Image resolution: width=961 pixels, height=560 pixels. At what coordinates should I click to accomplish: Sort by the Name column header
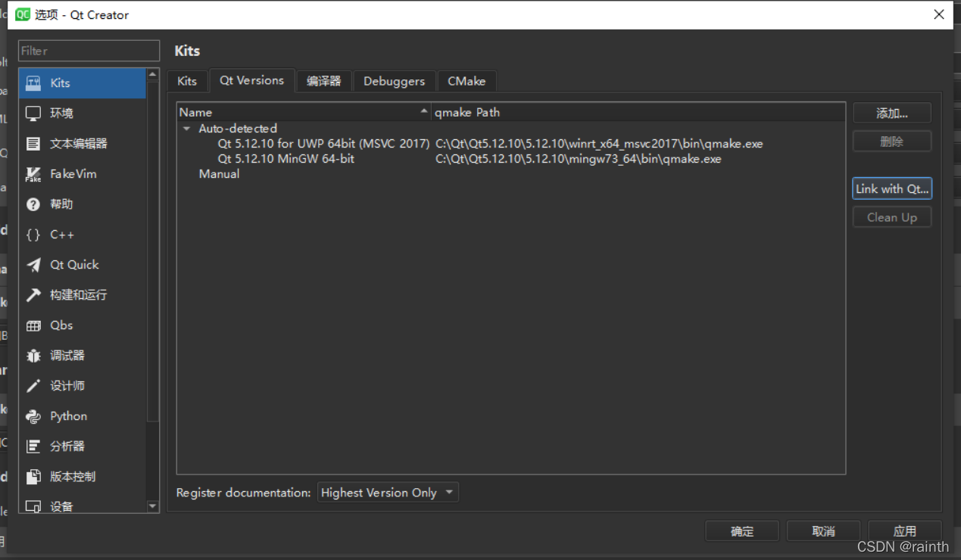[x=304, y=112]
